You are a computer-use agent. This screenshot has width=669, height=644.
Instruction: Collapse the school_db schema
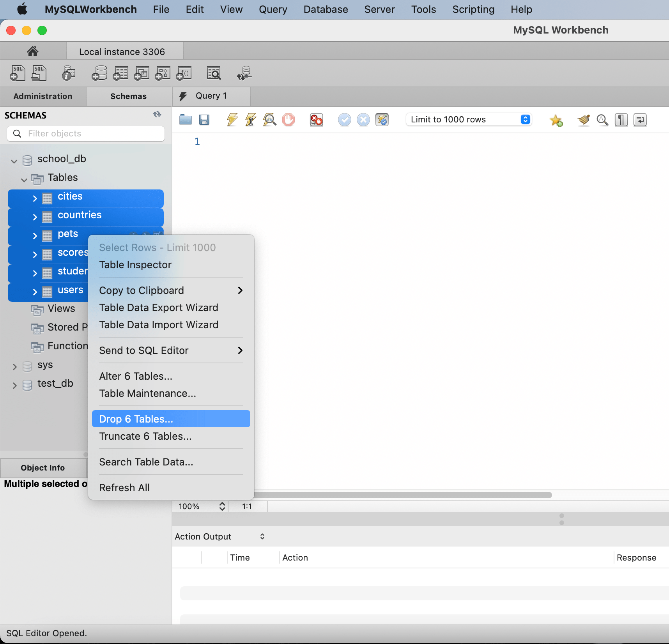[x=14, y=160]
